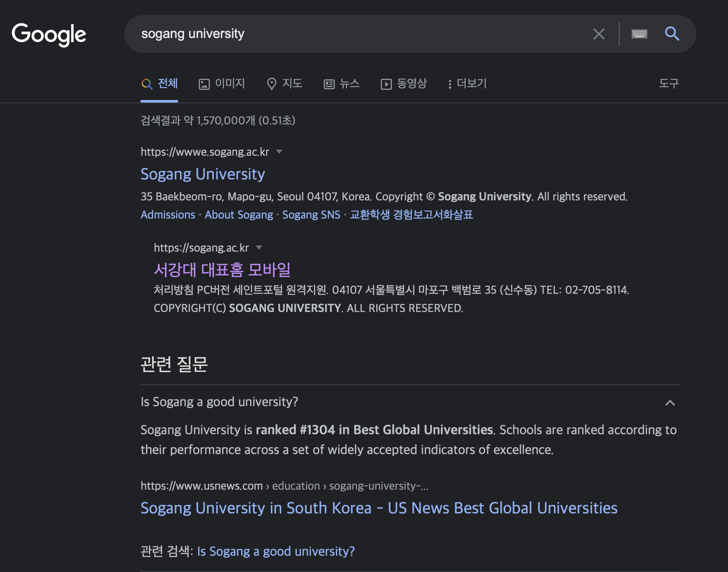Go to the Admissions sitelink

coord(168,215)
